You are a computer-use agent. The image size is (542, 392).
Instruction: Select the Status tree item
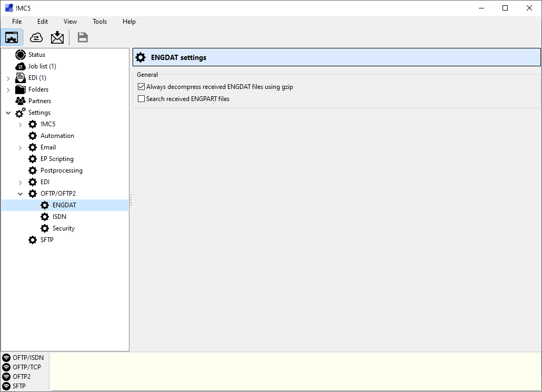click(x=37, y=55)
